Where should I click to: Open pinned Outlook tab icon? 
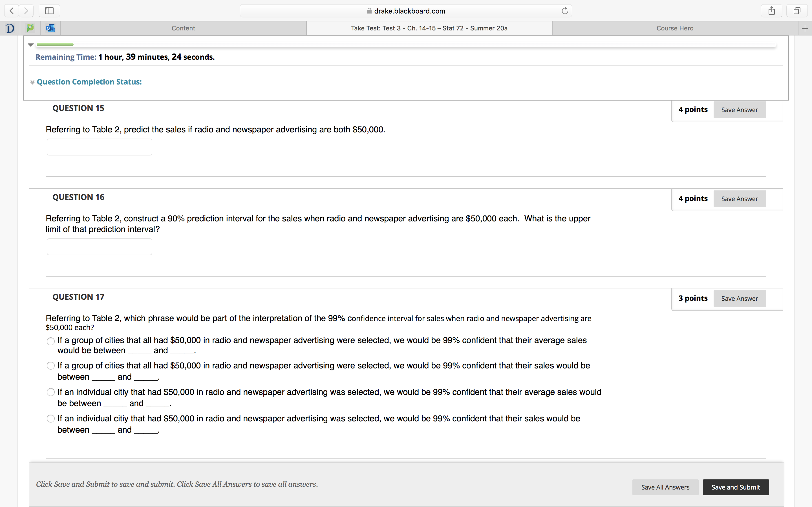[x=50, y=28]
